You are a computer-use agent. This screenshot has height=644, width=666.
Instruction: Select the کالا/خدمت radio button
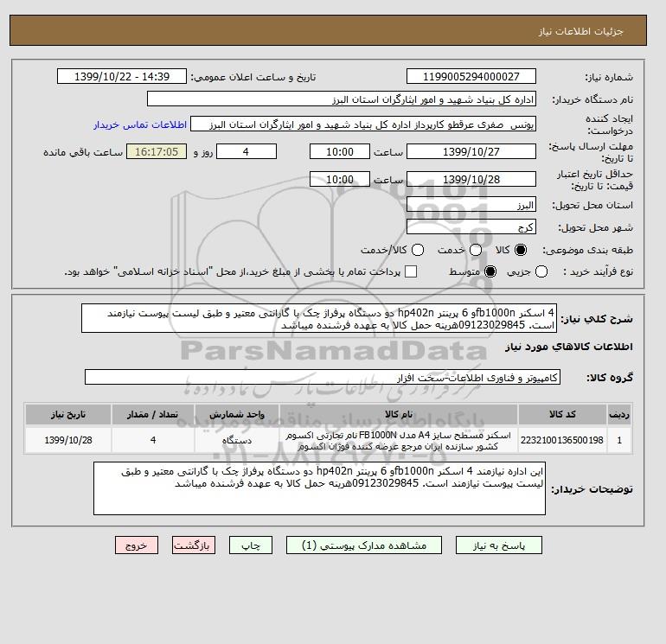418,250
